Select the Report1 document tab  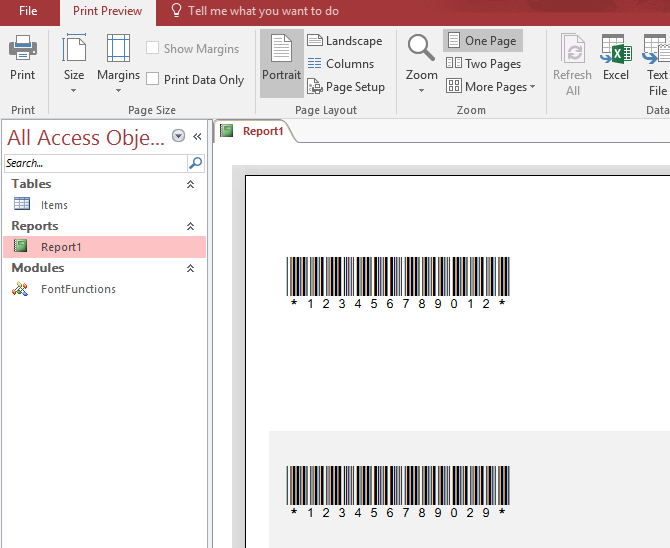[x=255, y=131]
